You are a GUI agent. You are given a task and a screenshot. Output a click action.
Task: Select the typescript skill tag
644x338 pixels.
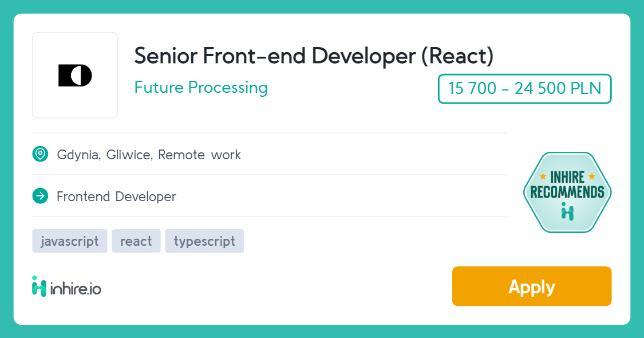pos(204,241)
